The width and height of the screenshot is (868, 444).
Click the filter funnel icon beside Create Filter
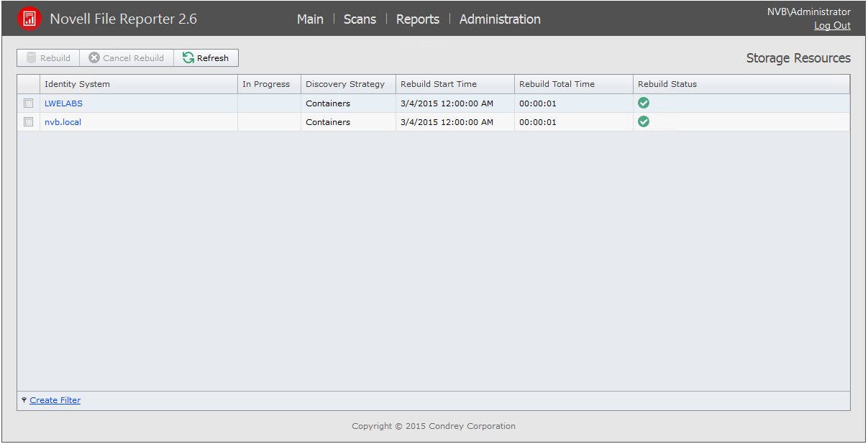pyautogui.click(x=24, y=400)
